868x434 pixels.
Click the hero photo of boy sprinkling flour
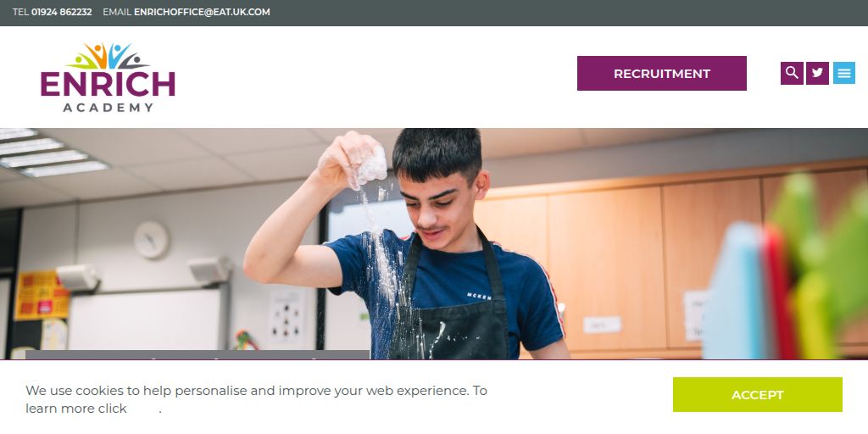[x=434, y=244]
